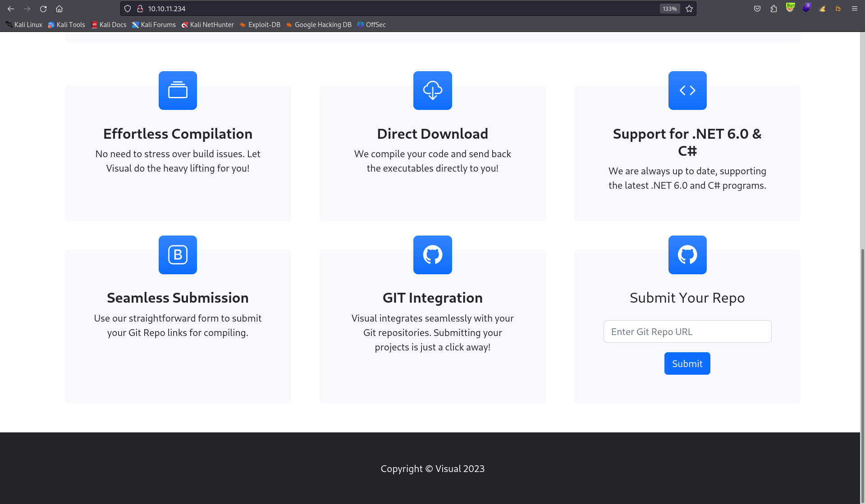Image resolution: width=865 pixels, height=504 pixels.
Task: Click the browser forward arrow
Action: pos(27,9)
